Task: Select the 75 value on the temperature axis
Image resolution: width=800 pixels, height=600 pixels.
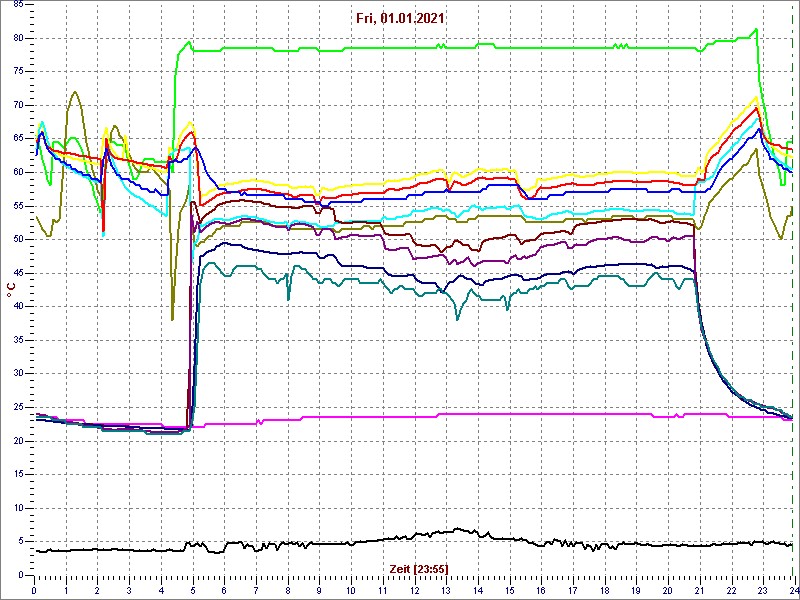Action: tap(17, 72)
